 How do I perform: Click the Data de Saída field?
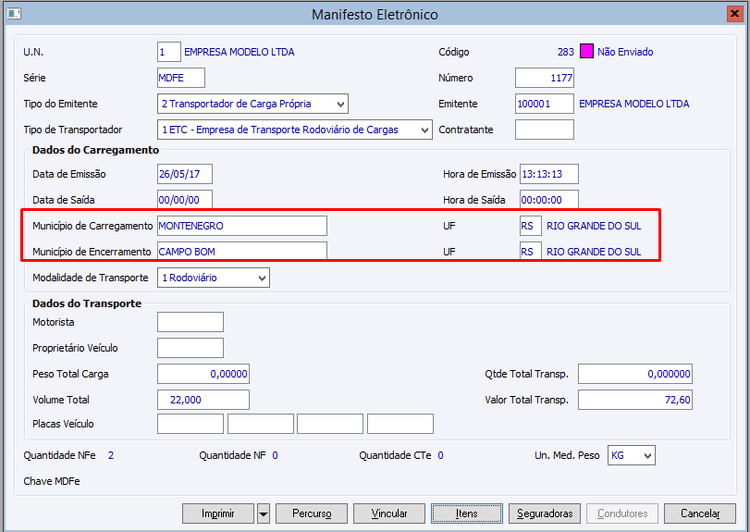click(x=185, y=200)
